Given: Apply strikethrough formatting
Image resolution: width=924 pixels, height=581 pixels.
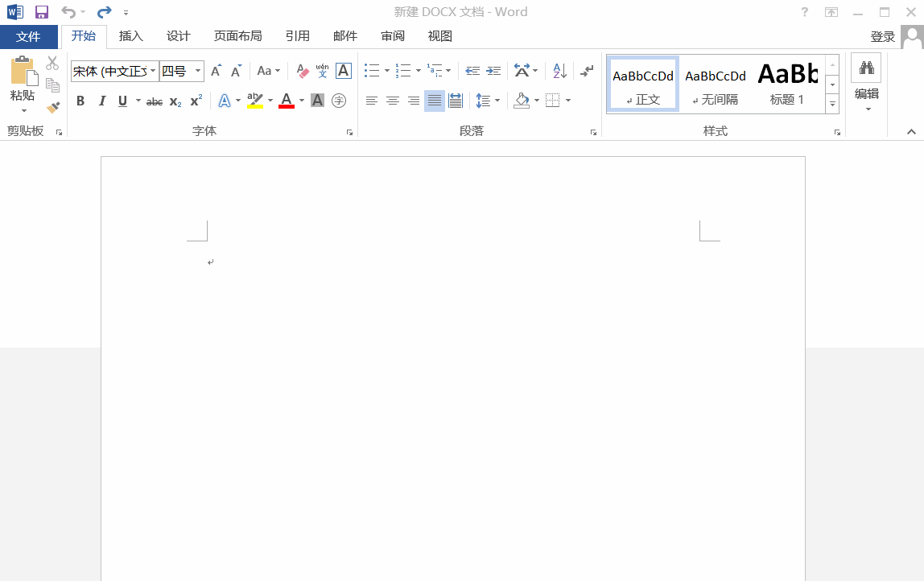Looking at the screenshot, I should point(155,101).
